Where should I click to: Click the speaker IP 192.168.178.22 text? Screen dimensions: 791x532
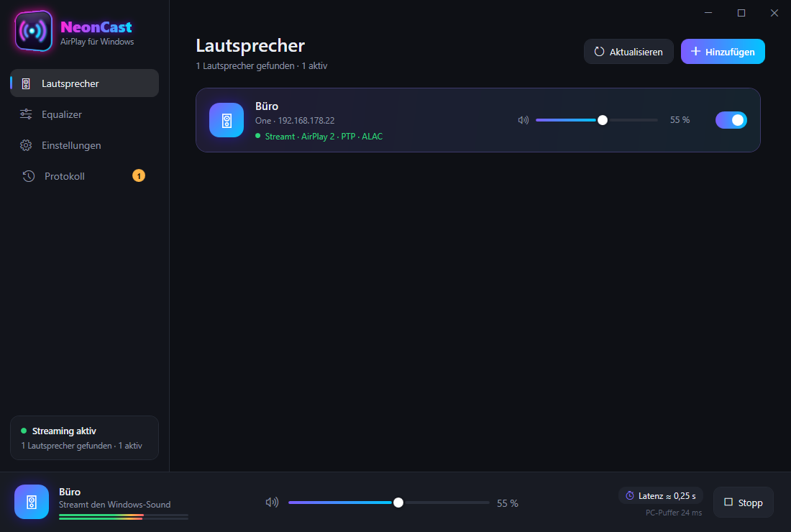click(x=306, y=121)
